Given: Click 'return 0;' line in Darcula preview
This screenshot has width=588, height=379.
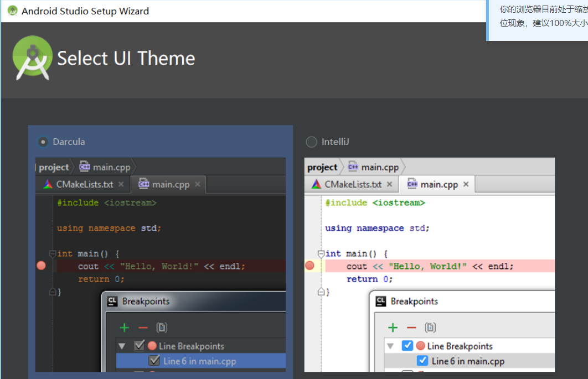Looking at the screenshot, I should click(x=101, y=279).
